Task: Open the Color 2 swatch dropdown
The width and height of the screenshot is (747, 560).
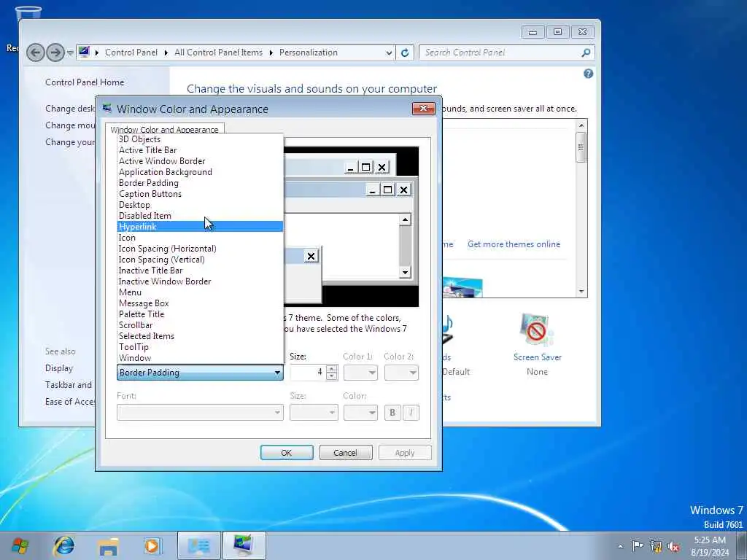Action: pos(402,373)
